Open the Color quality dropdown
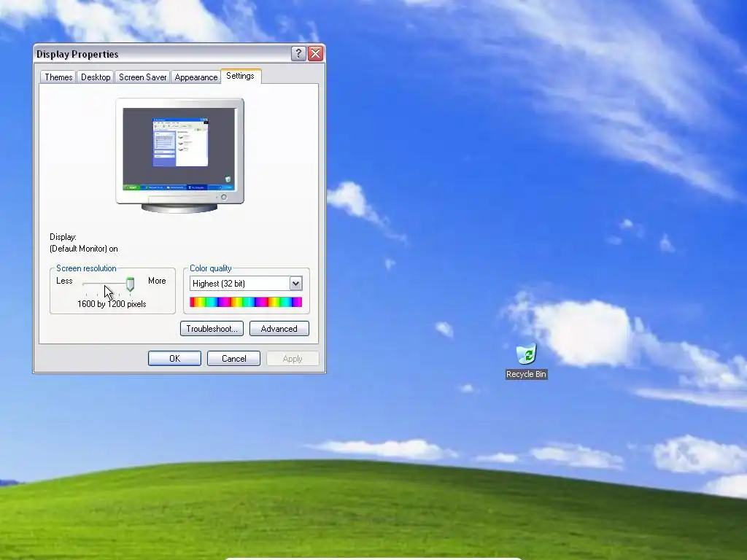This screenshot has width=747, height=560. click(246, 284)
